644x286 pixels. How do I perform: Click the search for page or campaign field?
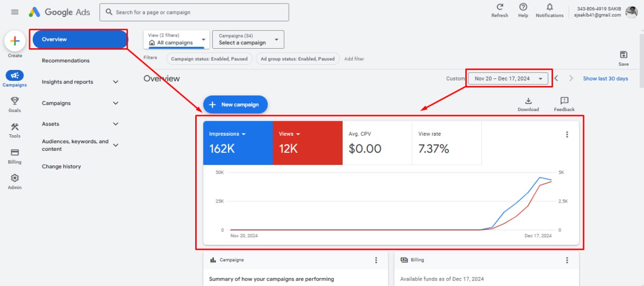coord(194,12)
